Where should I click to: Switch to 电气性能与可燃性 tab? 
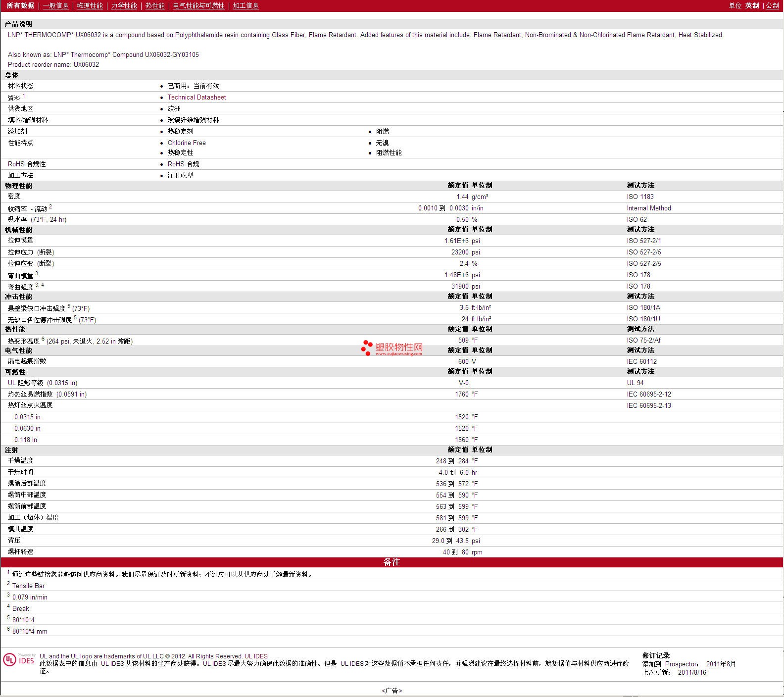(x=198, y=5)
